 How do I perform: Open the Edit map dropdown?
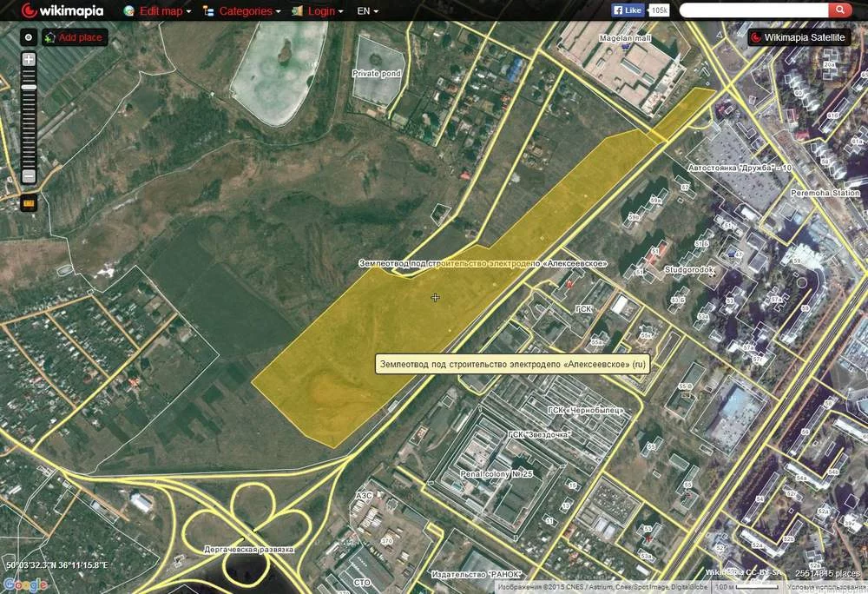pos(158,11)
